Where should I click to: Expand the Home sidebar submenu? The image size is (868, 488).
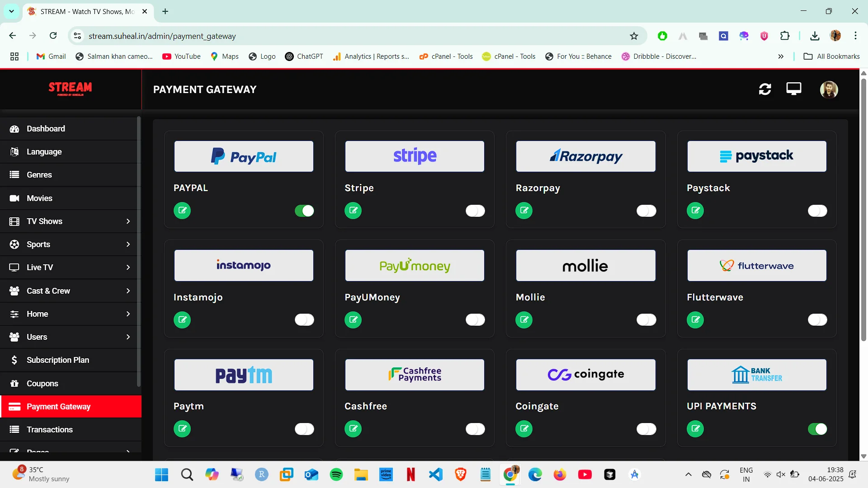[x=70, y=314]
